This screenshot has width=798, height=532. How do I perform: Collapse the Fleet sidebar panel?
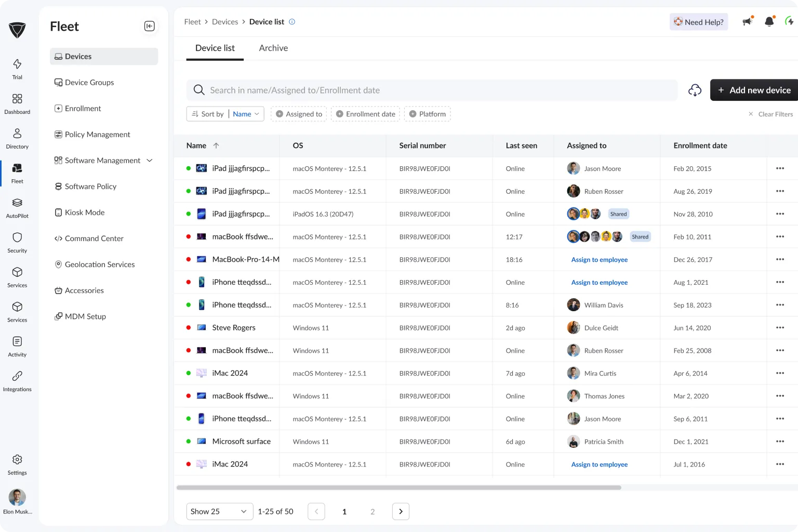click(x=150, y=25)
